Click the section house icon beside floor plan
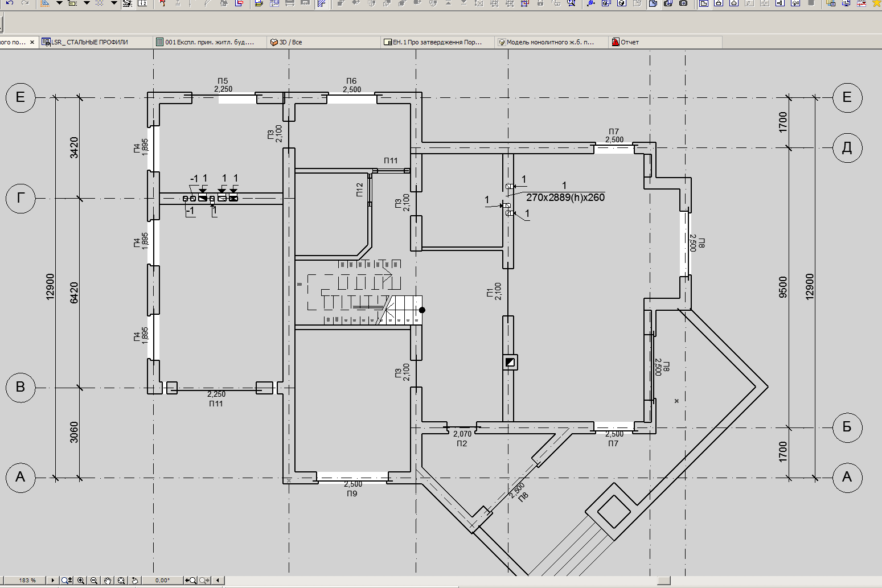Viewport: 882px width, 588px height. [x=719, y=3]
